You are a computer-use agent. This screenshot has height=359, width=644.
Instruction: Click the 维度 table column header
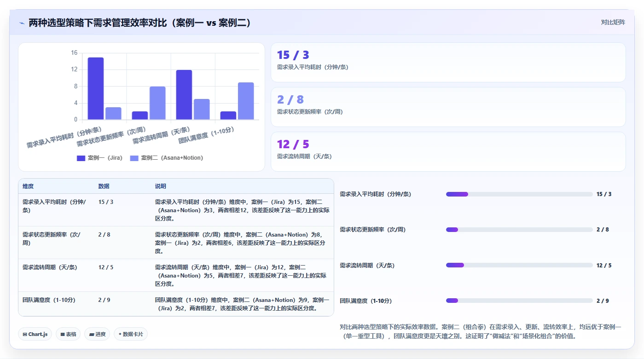28,186
